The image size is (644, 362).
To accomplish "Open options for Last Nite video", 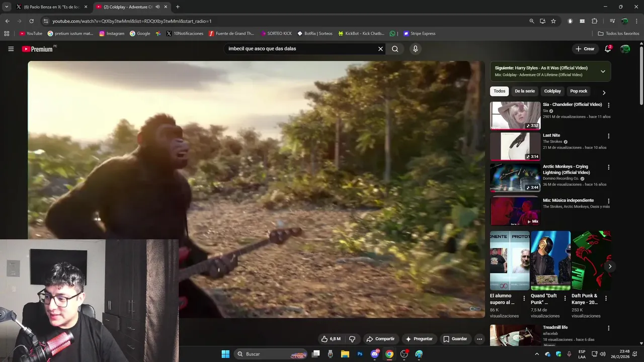I will [608, 136].
